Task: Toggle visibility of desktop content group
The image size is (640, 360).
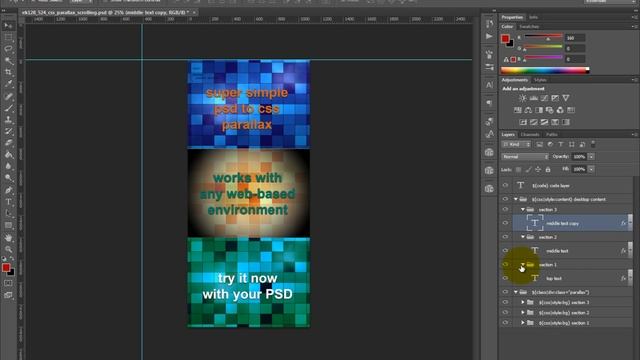Action: 505,199
